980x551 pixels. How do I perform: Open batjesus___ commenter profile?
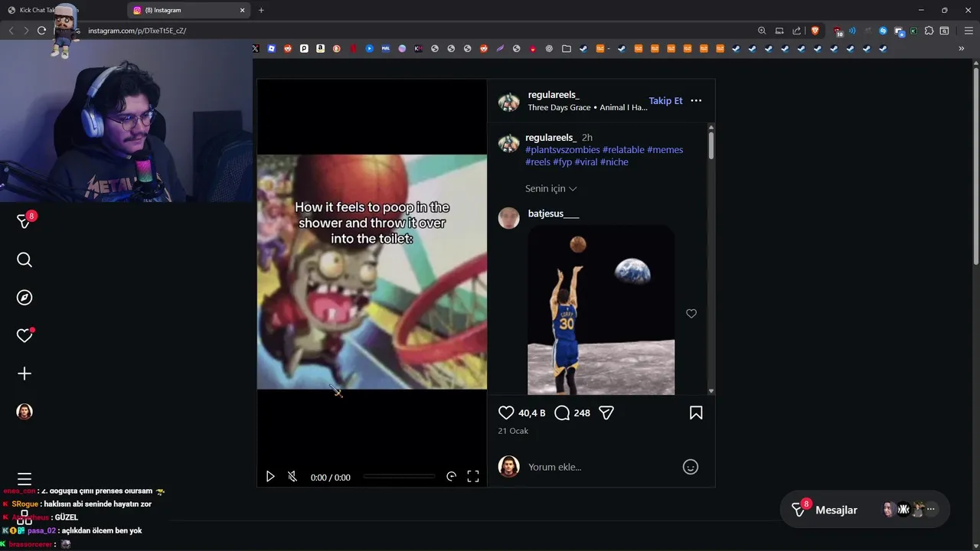(x=554, y=214)
